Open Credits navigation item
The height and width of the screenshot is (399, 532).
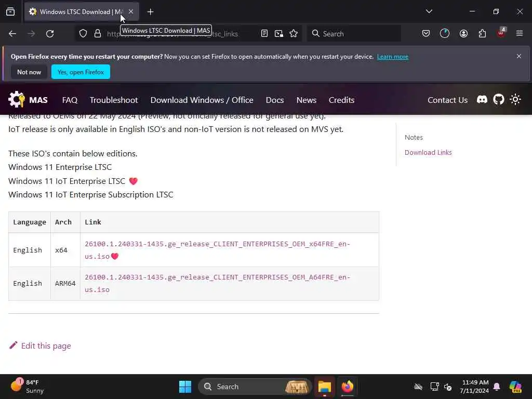[341, 100]
